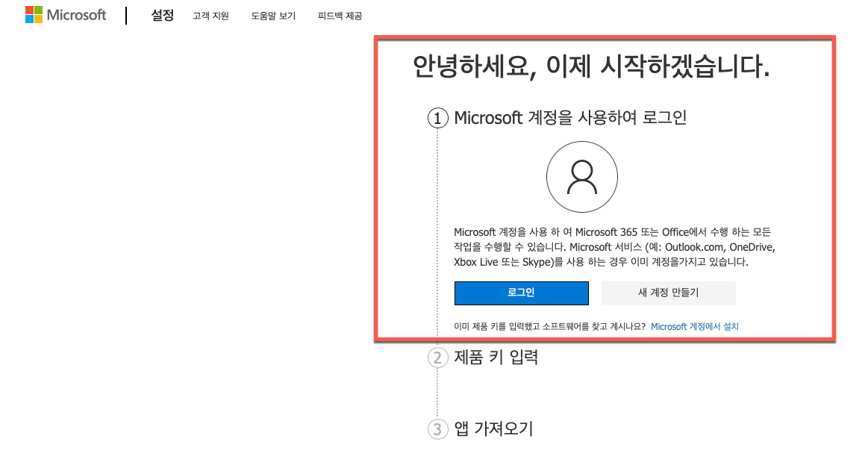The image size is (868, 465).
Task: Open the 도움말 보기 menu item
Action: tap(273, 16)
